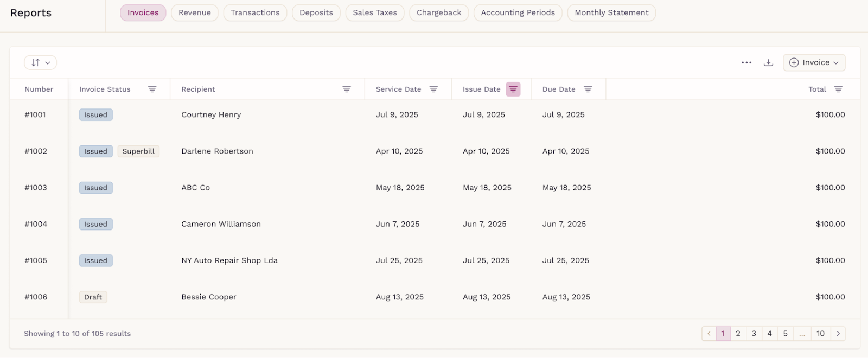Viewport: 868px width, 358px height.
Task: Switch to the Revenue tab
Action: [x=195, y=12]
